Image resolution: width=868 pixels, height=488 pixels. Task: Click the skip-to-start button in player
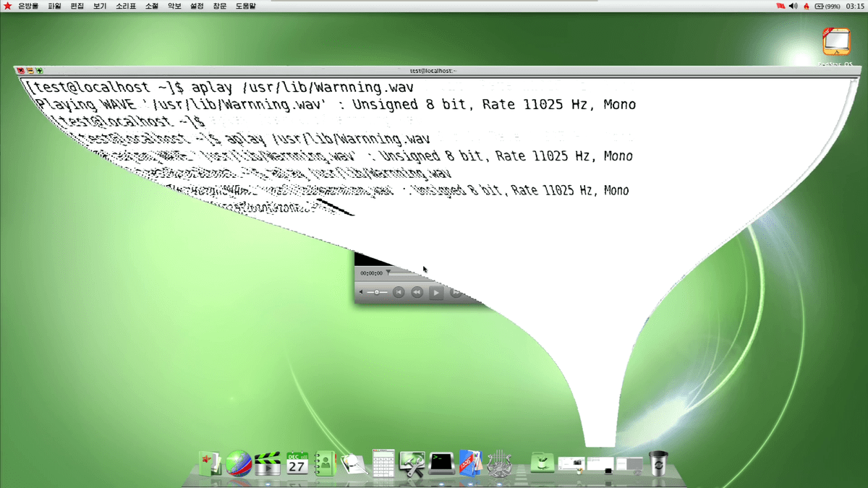pyautogui.click(x=398, y=292)
